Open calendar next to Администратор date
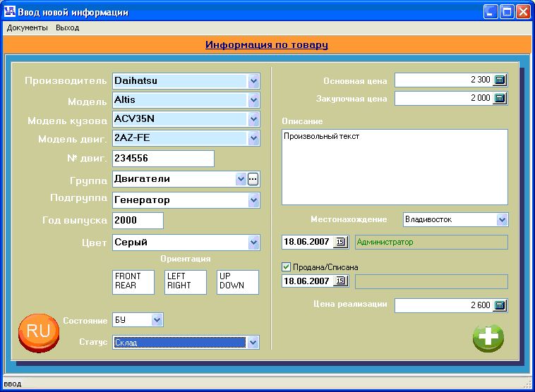 [x=341, y=242]
